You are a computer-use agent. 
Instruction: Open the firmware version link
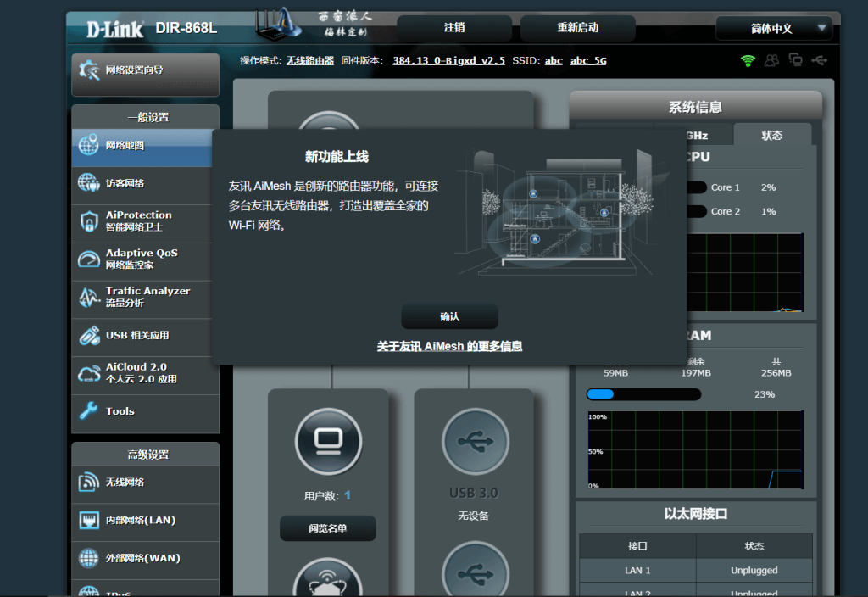[x=449, y=60]
